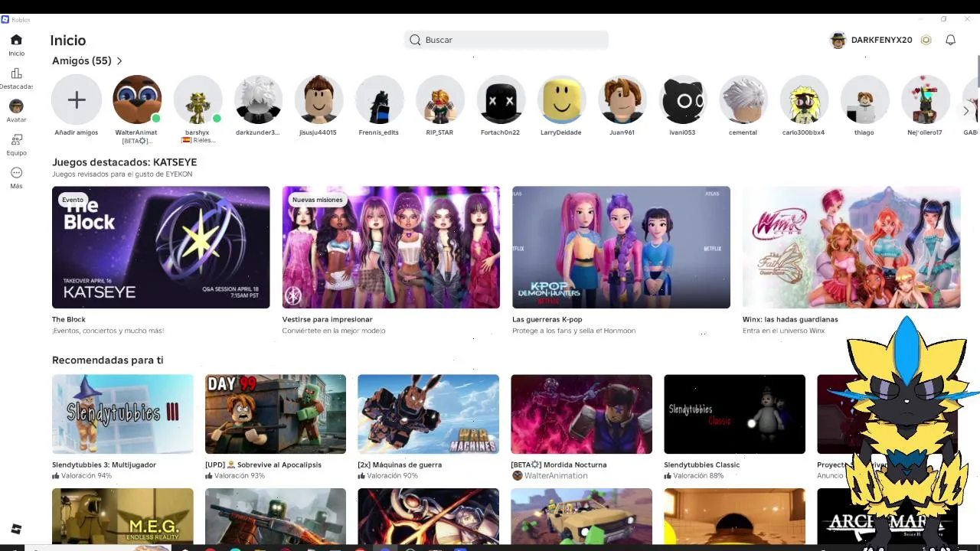980x551 pixels.
Task: Open Sobrevive al Apocalipsis game thumbnail
Action: (x=276, y=414)
